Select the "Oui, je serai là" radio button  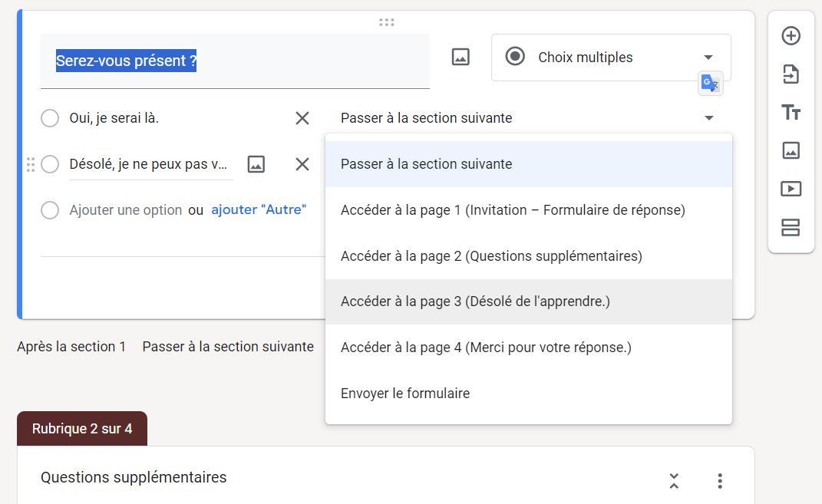point(50,118)
